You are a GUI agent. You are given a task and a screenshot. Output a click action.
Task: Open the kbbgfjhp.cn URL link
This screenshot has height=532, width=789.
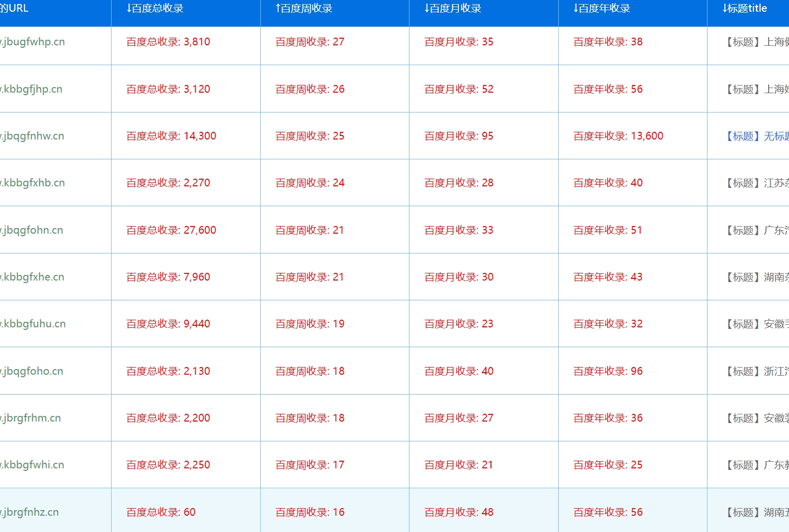tap(31, 89)
